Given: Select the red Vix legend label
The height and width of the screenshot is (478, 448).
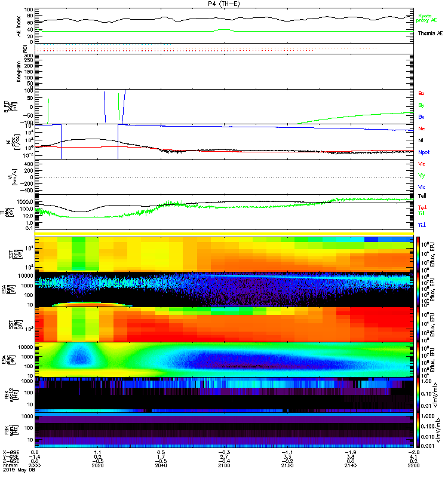Looking at the screenshot, I should 422,164.
